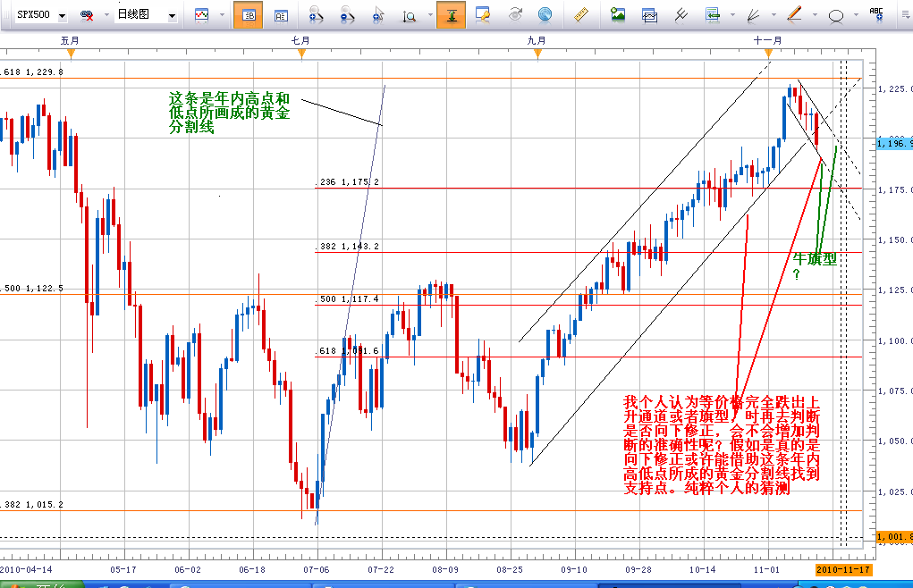Select the cursor zoom pointer tool

tap(378, 15)
